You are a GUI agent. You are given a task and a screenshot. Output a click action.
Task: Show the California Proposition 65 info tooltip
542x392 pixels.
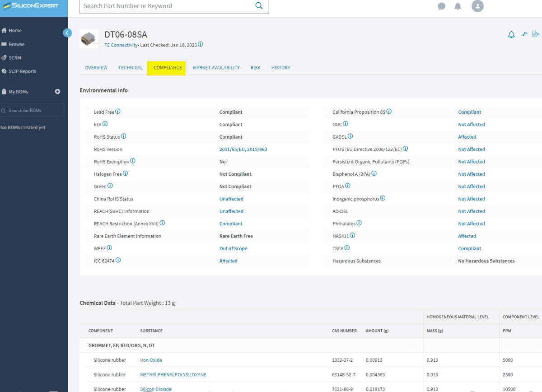point(388,111)
